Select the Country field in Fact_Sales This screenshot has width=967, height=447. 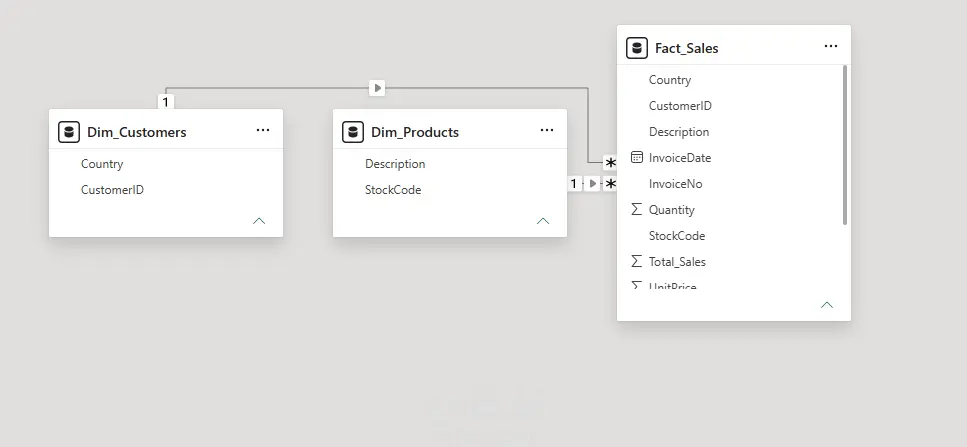(x=730, y=80)
